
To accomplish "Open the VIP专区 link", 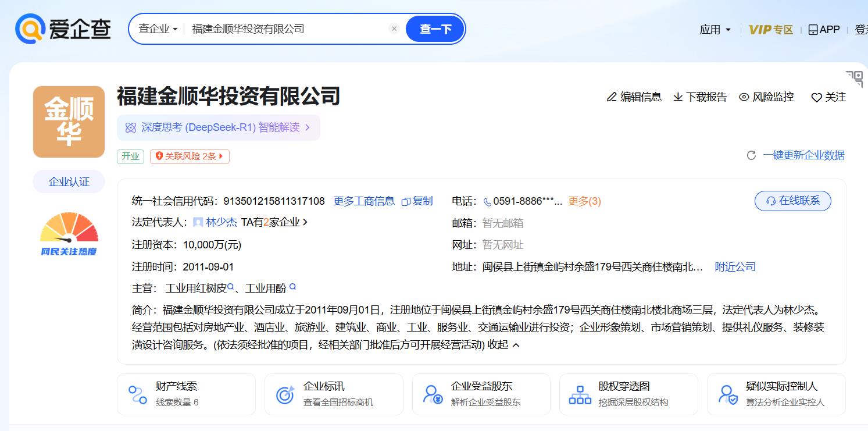I will point(771,30).
